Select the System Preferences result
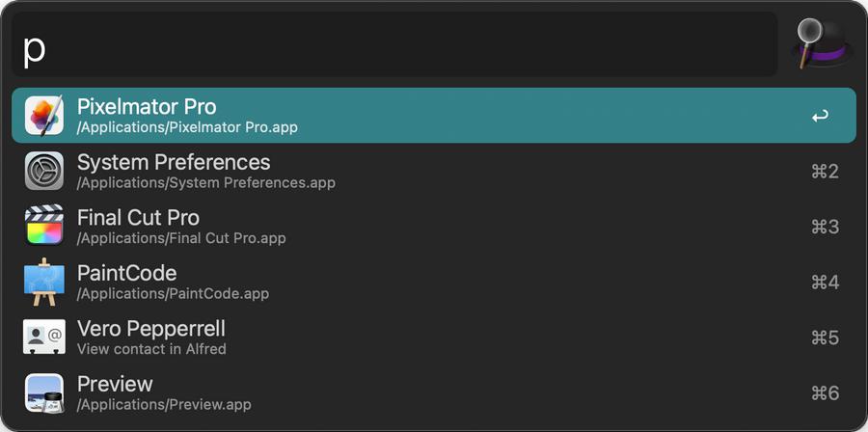The image size is (868, 432). point(434,171)
